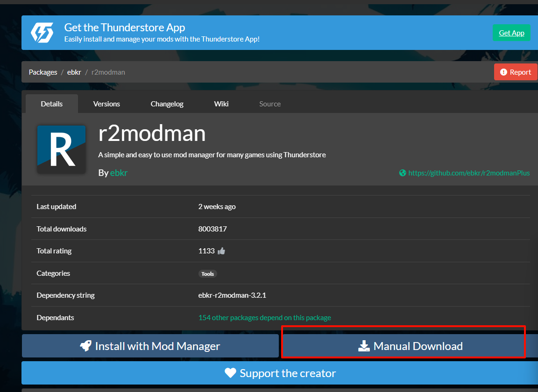Click the r2modman title heading
The height and width of the screenshot is (392, 538).
click(x=152, y=133)
